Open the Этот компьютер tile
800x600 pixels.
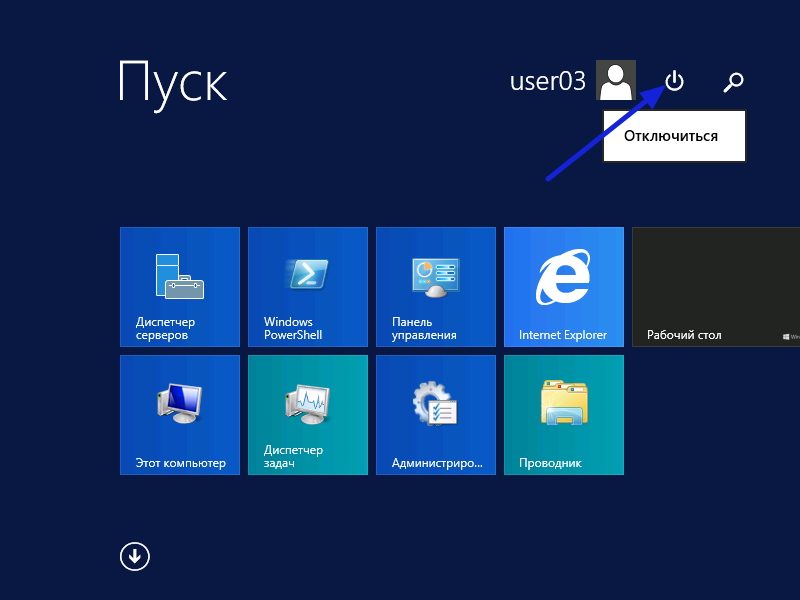tap(180, 415)
